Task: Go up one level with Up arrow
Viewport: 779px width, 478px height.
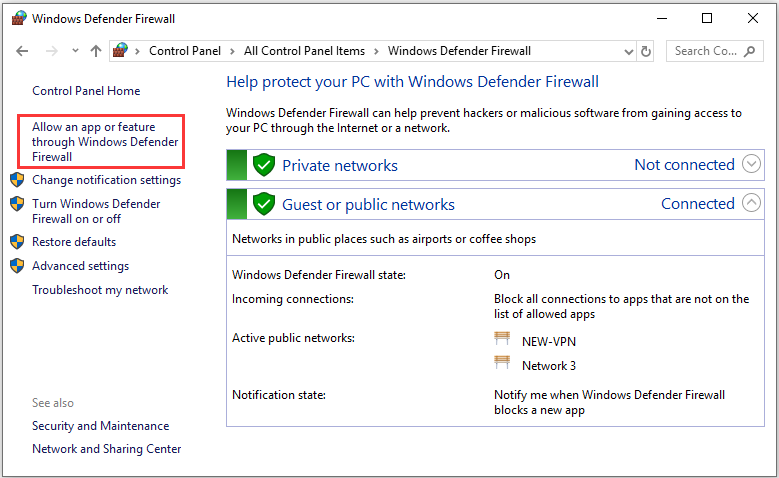Action: pos(96,51)
